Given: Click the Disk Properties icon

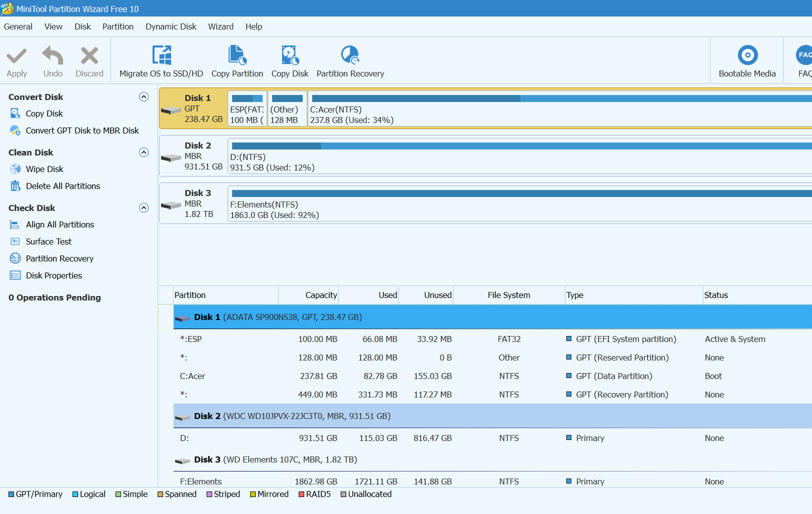Looking at the screenshot, I should [x=16, y=275].
